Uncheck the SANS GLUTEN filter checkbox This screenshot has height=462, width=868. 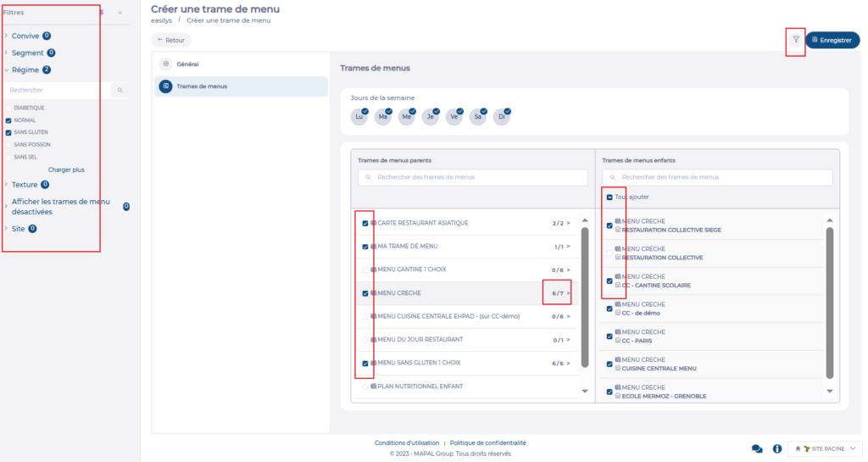(9, 132)
